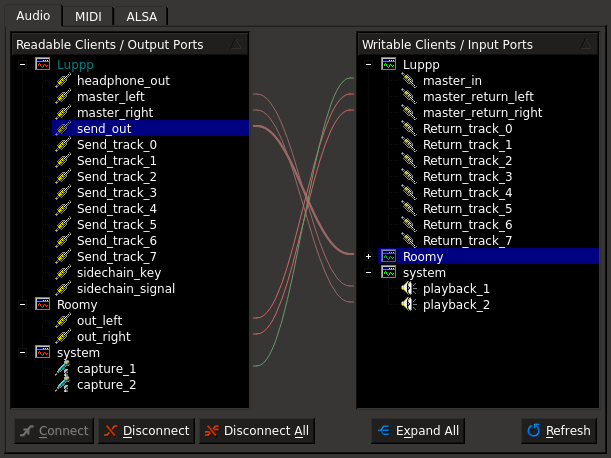This screenshot has width=611, height=458.
Task: Click the playback_2 speaker icon
Action: coord(409,304)
